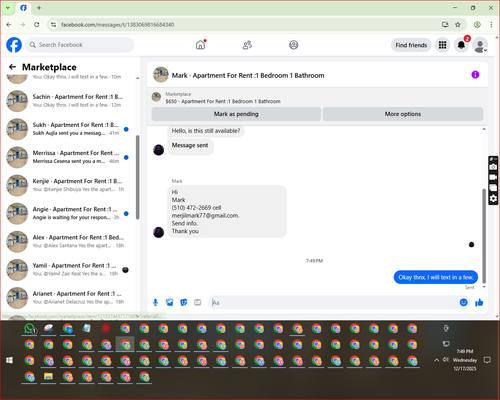Click the chat scrollbar thumb

point(484,236)
